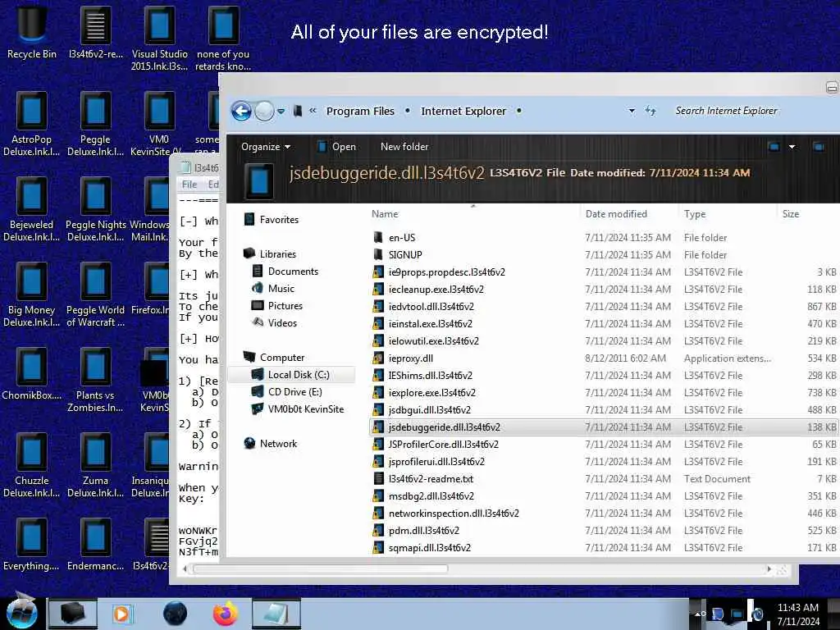The width and height of the screenshot is (840, 630).
Task: Select the Zuma Deluxe desktop icon
Action: coord(95,466)
